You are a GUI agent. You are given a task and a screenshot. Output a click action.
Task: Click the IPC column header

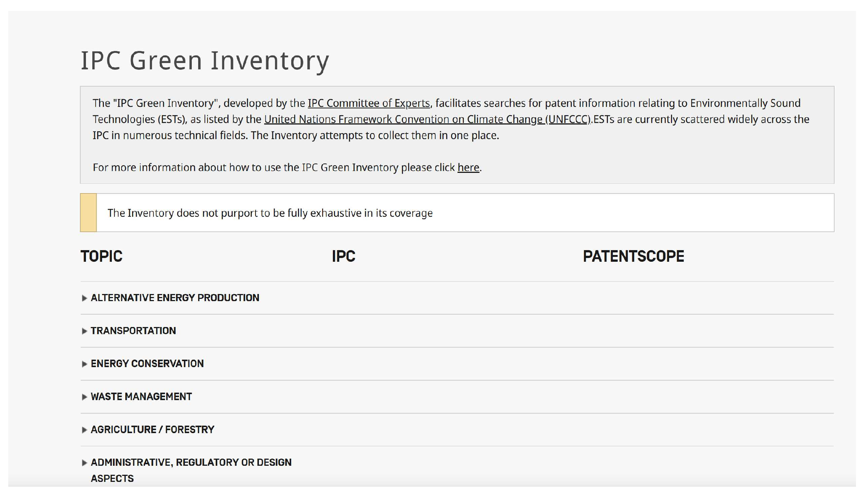pyautogui.click(x=343, y=256)
